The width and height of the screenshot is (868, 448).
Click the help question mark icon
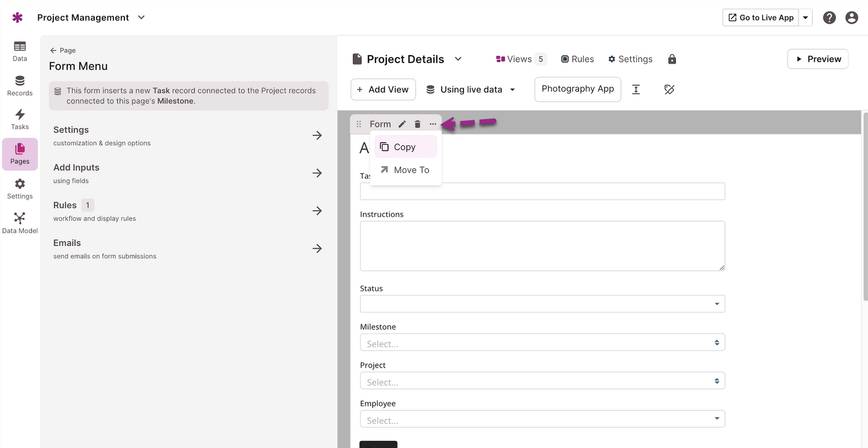coord(829,17)
